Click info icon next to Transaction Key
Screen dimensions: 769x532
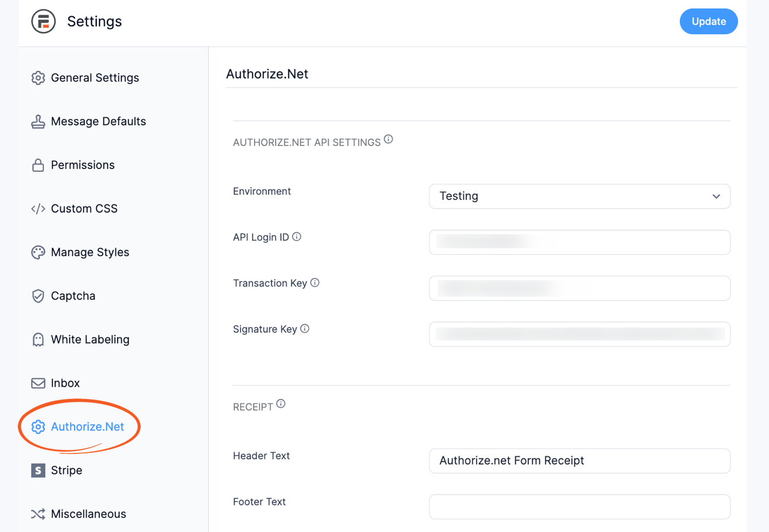315,283
